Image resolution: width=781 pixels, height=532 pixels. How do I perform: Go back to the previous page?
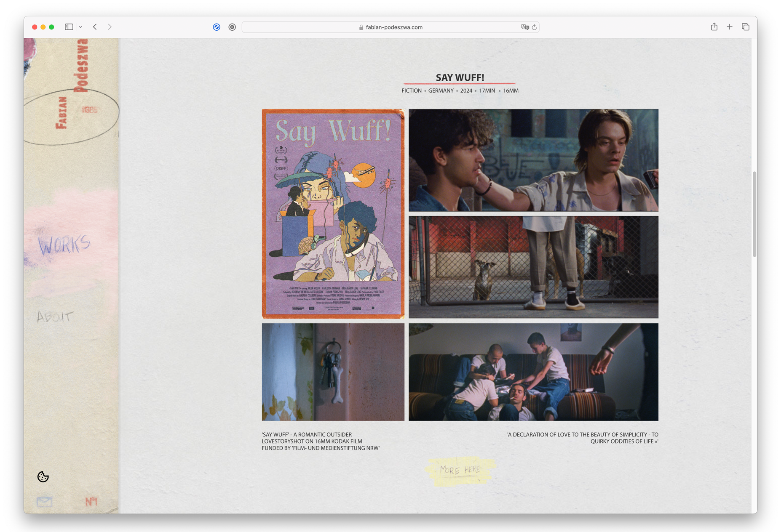point(95,27)
